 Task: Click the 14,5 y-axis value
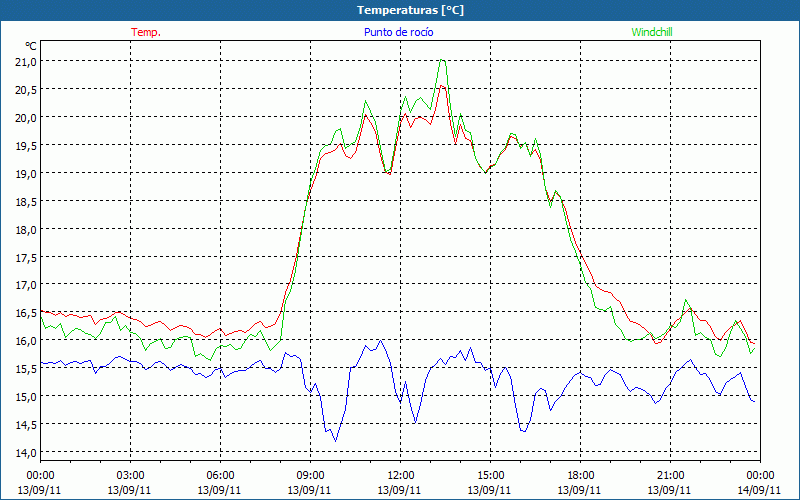click(x=26, y=424)
